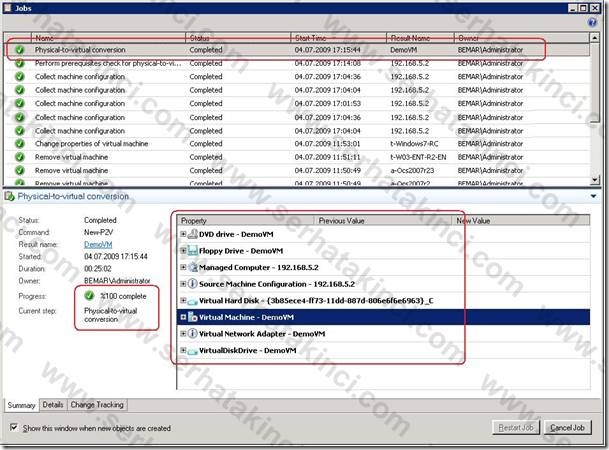Click status icon of Perform prerequisites check row
The image size is (609, 450).
[19, 63]
